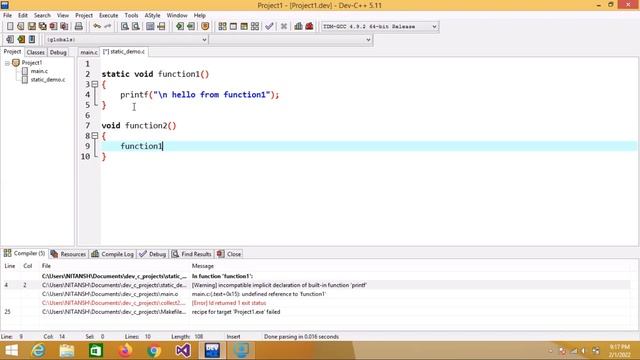Collapse the Project1 tree node
640x360 pixels.
(x=7, y=63)
